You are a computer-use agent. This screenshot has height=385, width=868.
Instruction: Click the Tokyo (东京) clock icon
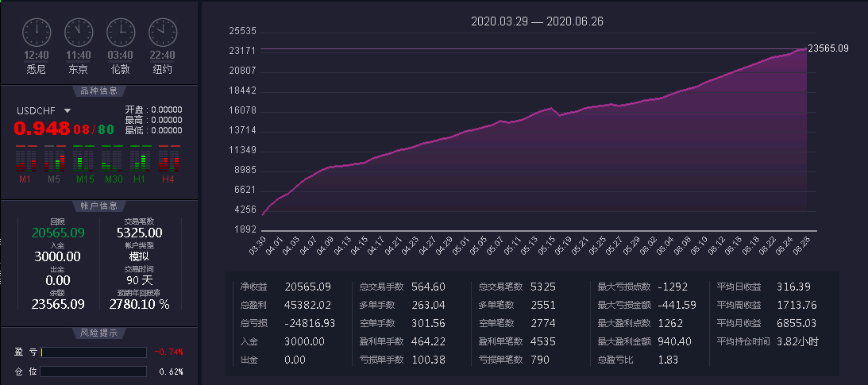[79, 32]
